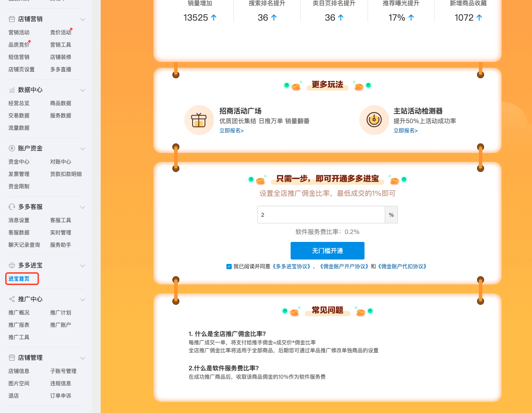Collapse the 账户资金 section chevron
This screenshot has height=413, width=532.
pyautogui.click(x=83, y=149)
